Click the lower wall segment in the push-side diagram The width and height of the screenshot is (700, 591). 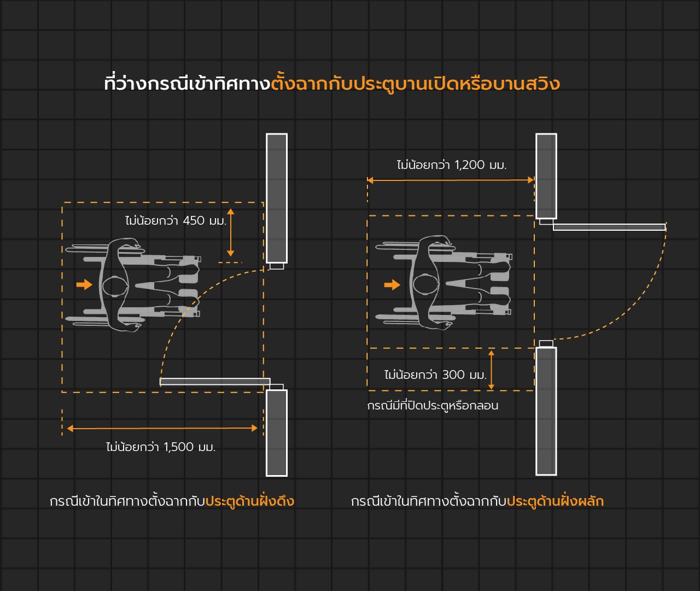point(546,411)
